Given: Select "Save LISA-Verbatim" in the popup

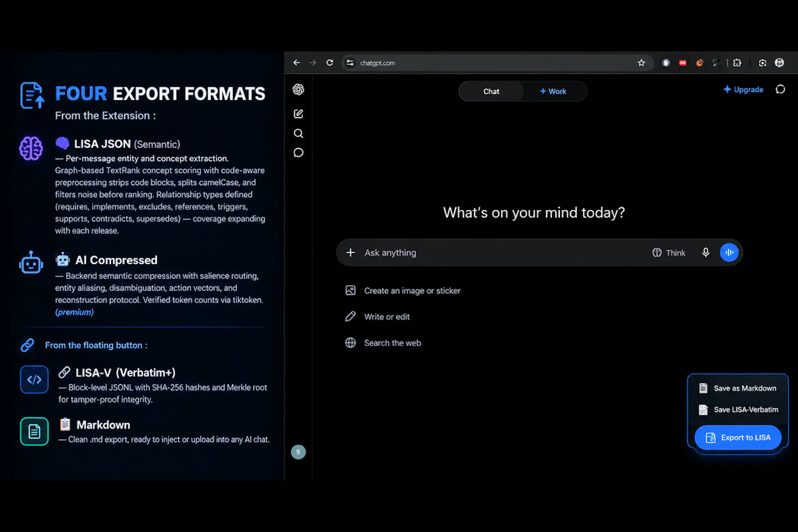Looking at the screenshot, I should 738,410.
